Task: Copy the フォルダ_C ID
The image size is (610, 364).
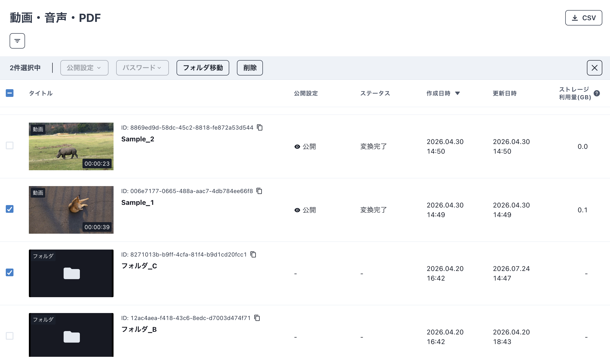Action: tap(253, 254)
